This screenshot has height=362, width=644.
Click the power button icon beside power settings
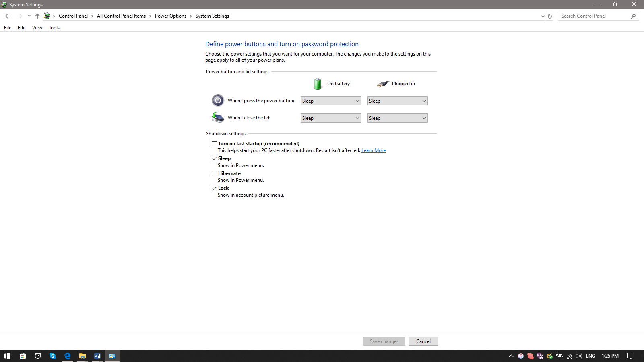218,100
